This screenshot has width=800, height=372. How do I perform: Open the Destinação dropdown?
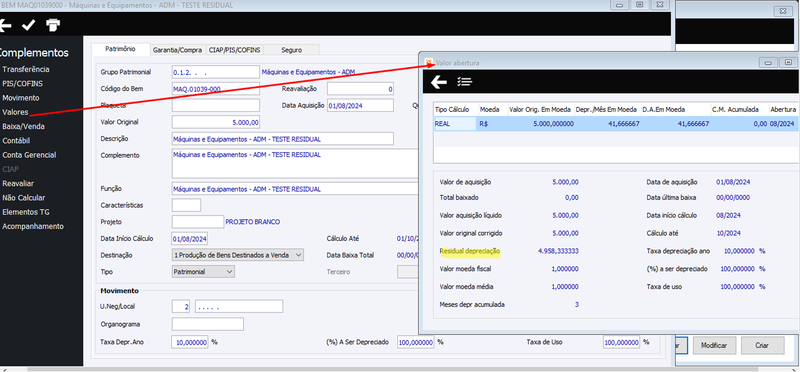(238, 255)
